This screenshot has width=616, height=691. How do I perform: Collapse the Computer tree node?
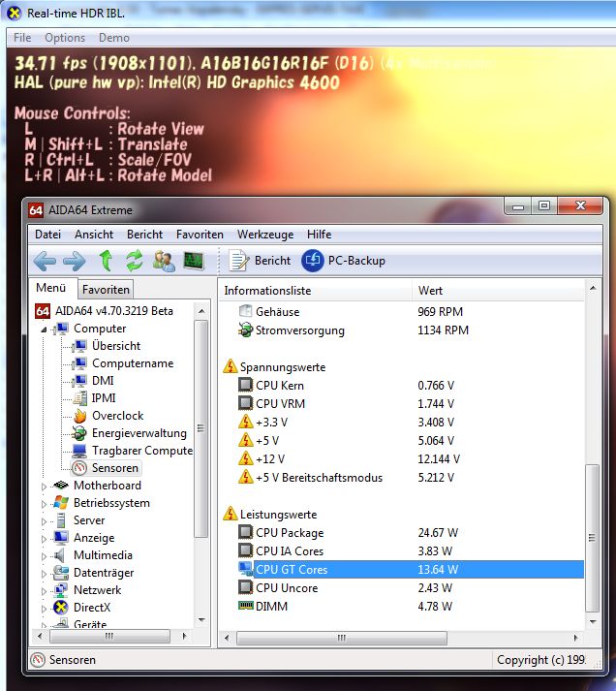click(44, 330)
